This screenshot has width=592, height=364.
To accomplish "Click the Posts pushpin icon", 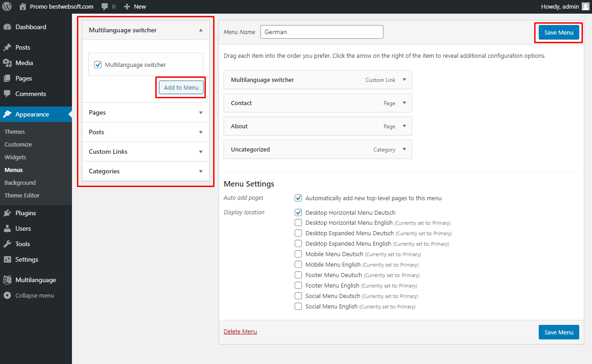I will pyautogui.click(x=7, y=47).
